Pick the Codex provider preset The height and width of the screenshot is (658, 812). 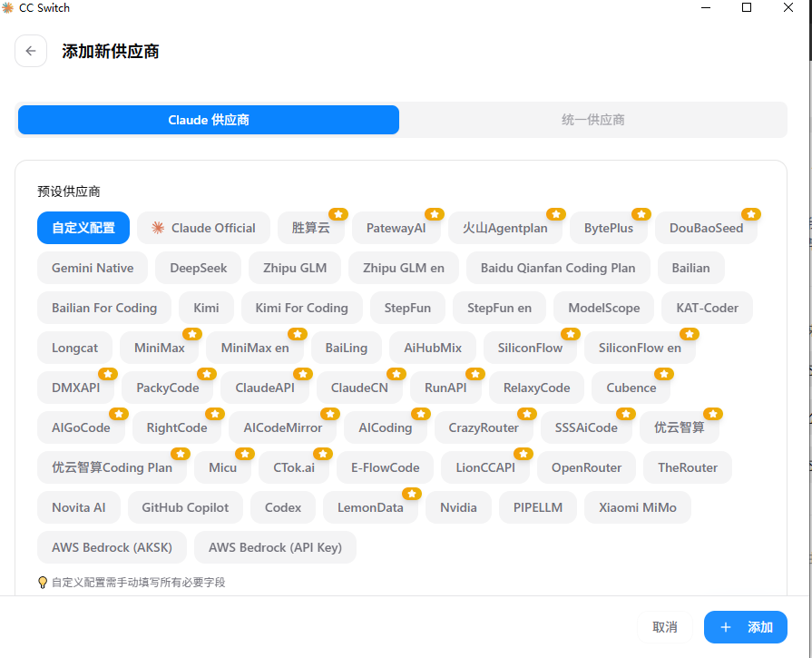pos(283,506)
